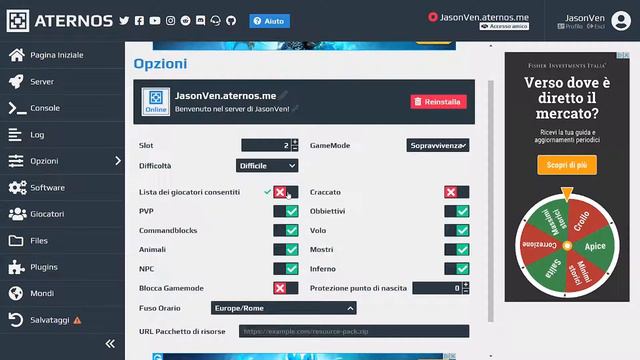
Task: Click the folder icon beside Files
Action: coord(16,240)
